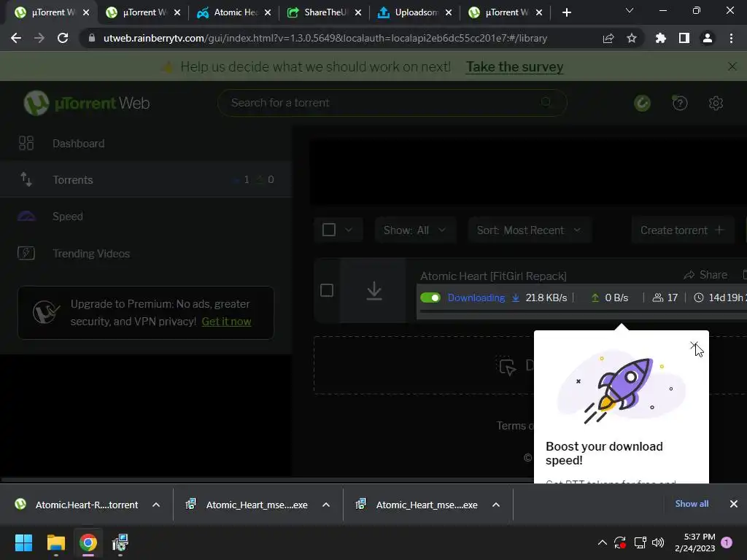Check the select-all torrents checkbox
Viewport: 747px width, 560px height.
pos(329,230)
